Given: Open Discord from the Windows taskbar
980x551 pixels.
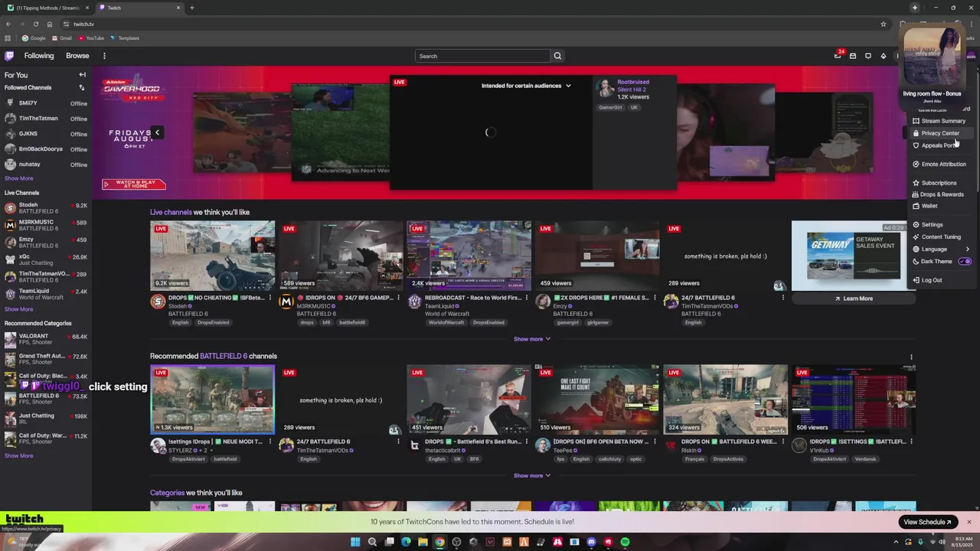Looking at the screenshot, I should [591, 543].
